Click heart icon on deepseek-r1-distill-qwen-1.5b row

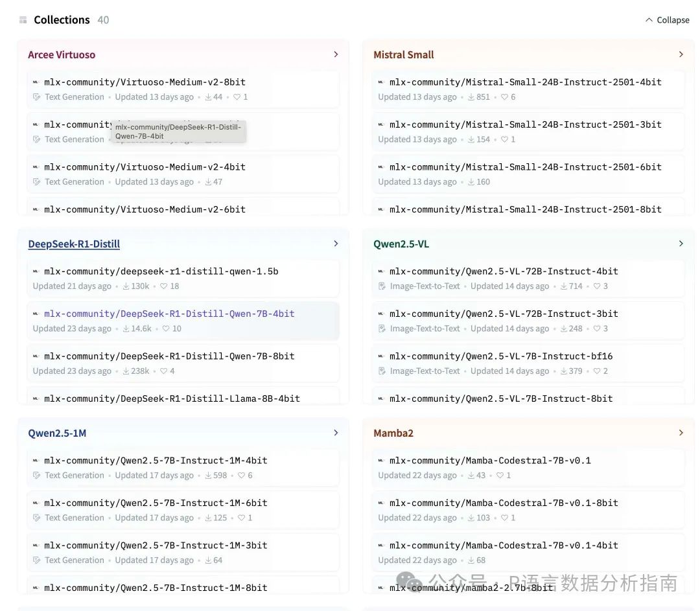pyautogui.click(x=164, y=286)
